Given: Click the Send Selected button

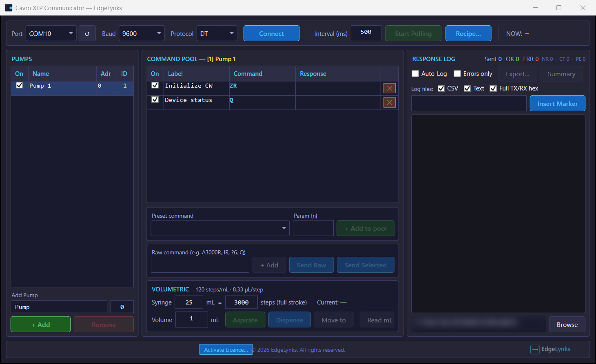Looking at the screenshot, I should 366,265.
